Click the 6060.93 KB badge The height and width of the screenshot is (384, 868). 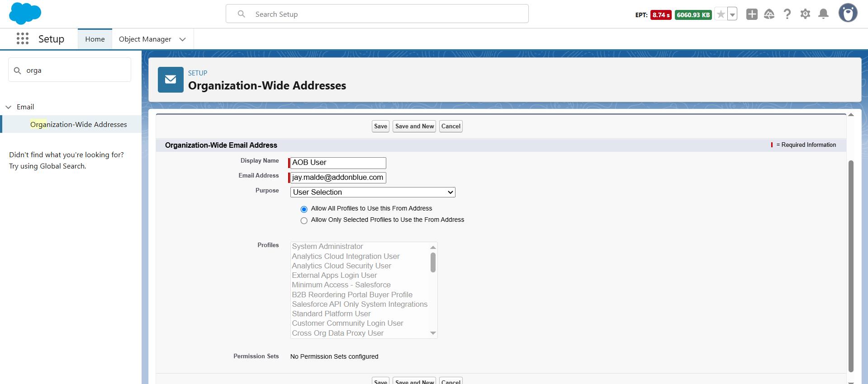693,15
